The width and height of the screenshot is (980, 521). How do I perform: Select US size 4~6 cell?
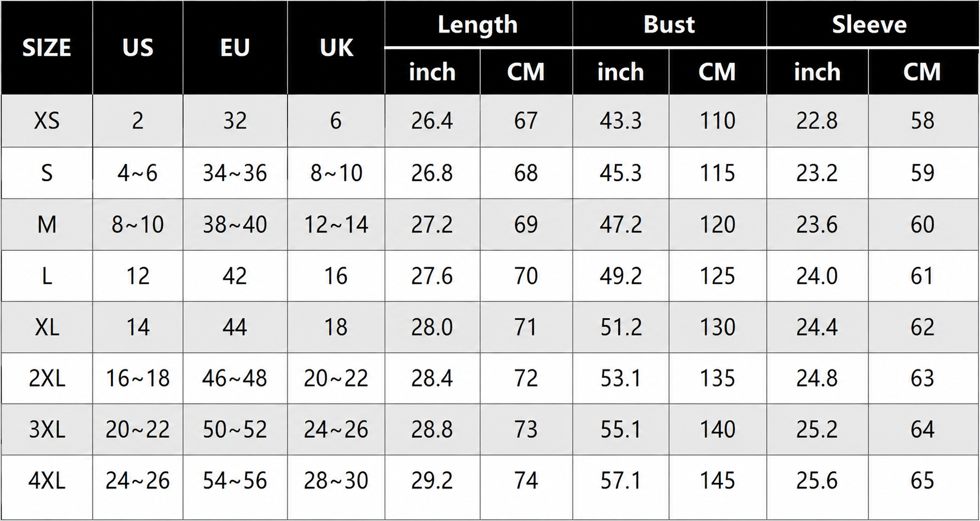[138, 173]
